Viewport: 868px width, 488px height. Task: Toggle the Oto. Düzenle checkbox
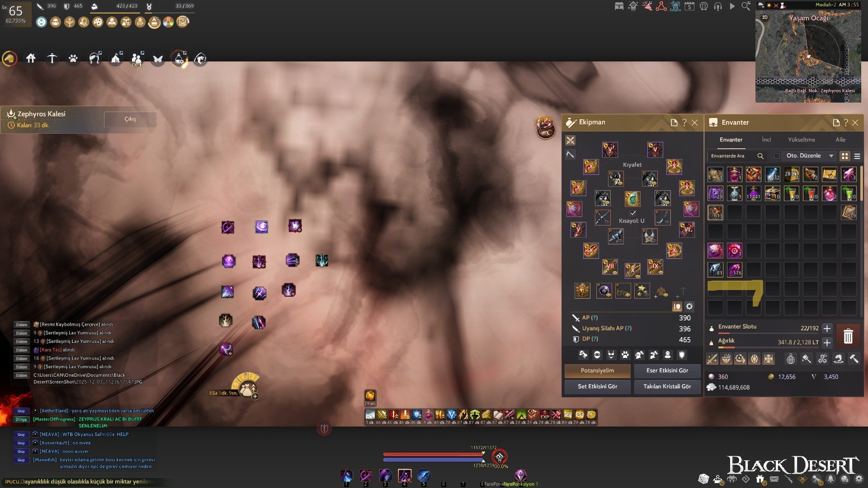point(777,156)
